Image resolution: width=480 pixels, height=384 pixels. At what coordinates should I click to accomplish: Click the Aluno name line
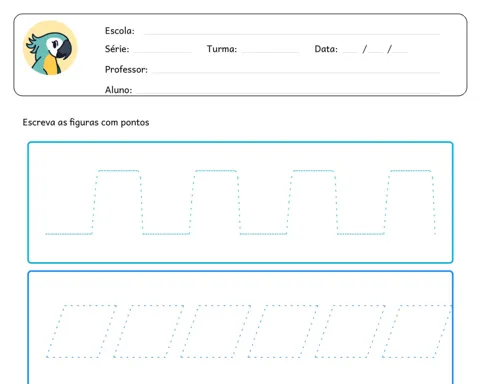[288, 91]
